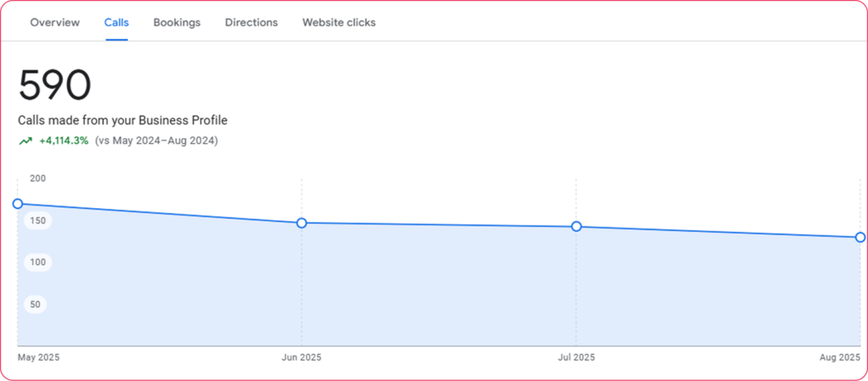Click the 100 y-axis label pill
Viewport: 868px width, 381px height.
pyautogui.click(x=37, y=262)
